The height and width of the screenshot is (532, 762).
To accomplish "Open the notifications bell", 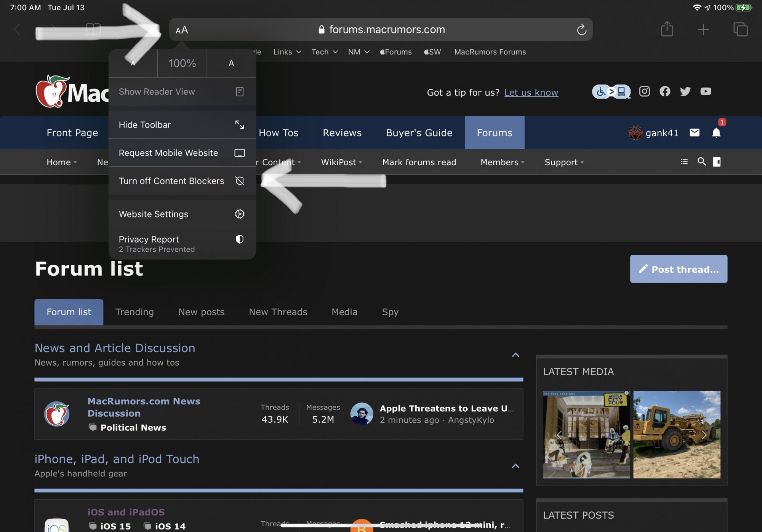I will [x=716, y=133].
